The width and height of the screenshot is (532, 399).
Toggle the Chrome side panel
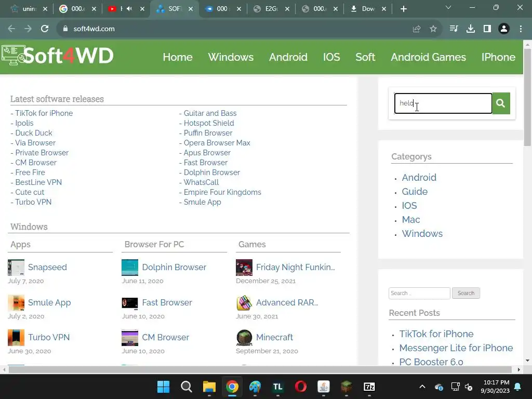click(x=487, y=29)
